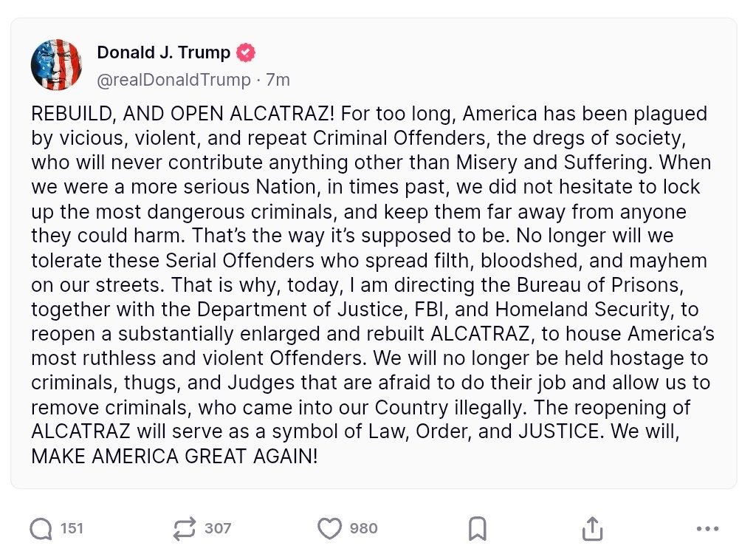Click the phrase Misery and Suffering in post
756x560 pixels.
(x=554, y=163)
